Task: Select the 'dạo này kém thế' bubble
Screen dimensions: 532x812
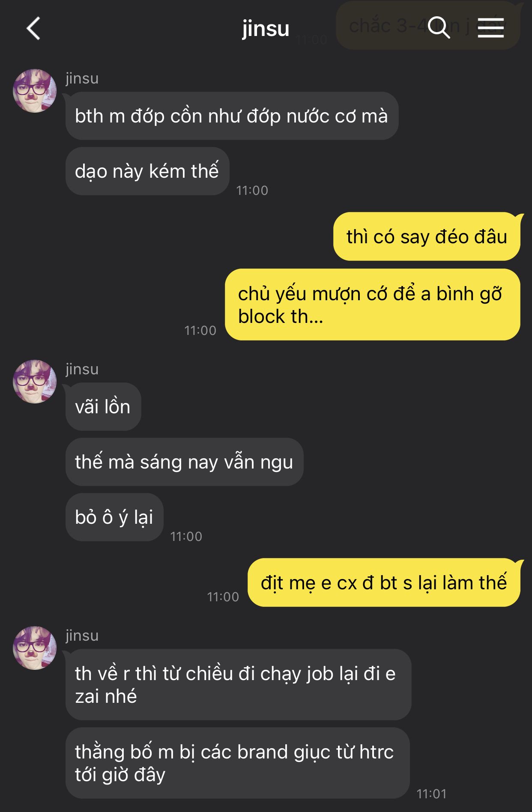Action: pos(147,171)
